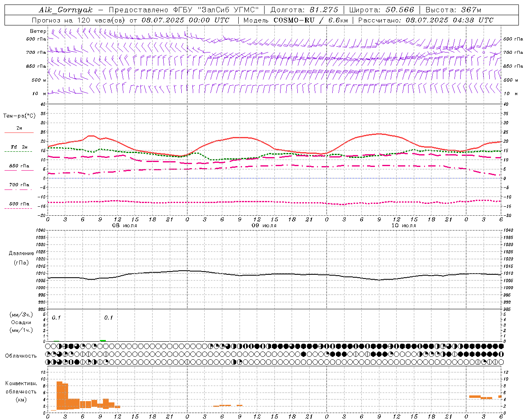This screenshot has height=420, width=525.
Task: Click the elevation text Высота: 367м
Action: point(453,10)
